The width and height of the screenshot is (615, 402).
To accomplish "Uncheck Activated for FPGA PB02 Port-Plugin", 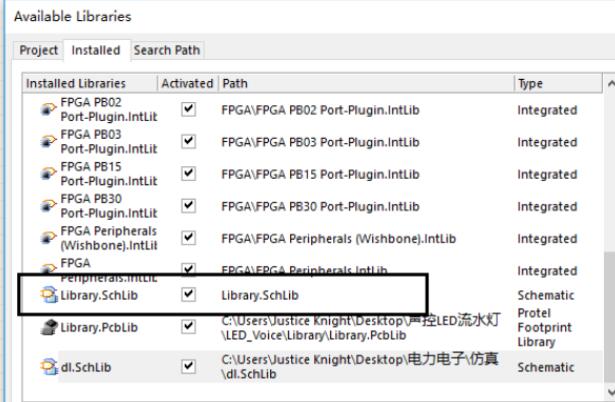I will coord(189,109).
